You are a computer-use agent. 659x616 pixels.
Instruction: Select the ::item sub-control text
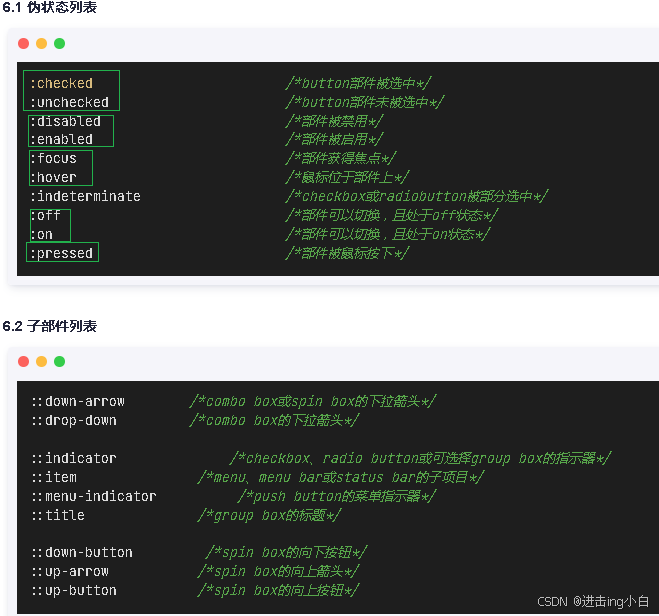tap(55, 477)
